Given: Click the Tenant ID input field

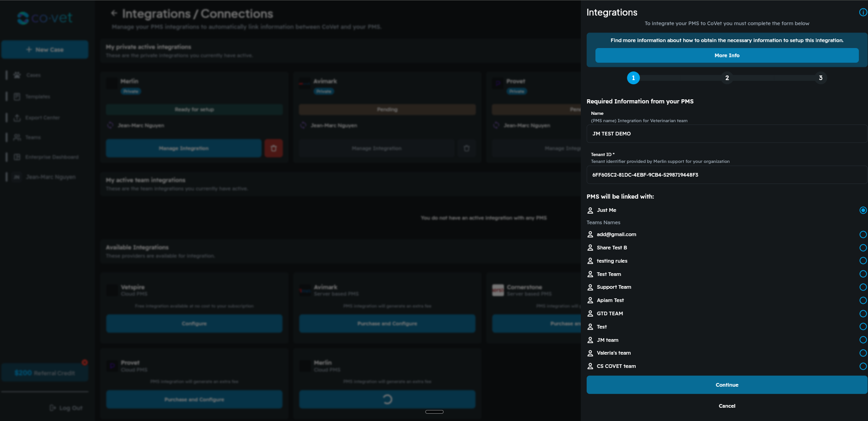Looking at the screenshot, I should click(x=727, y=175).
